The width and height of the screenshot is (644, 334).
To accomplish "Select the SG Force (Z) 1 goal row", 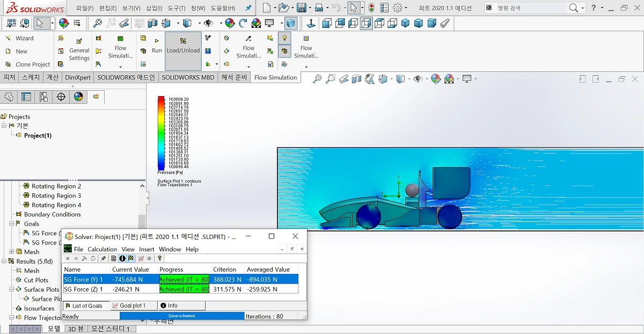I will pos(83,289).
